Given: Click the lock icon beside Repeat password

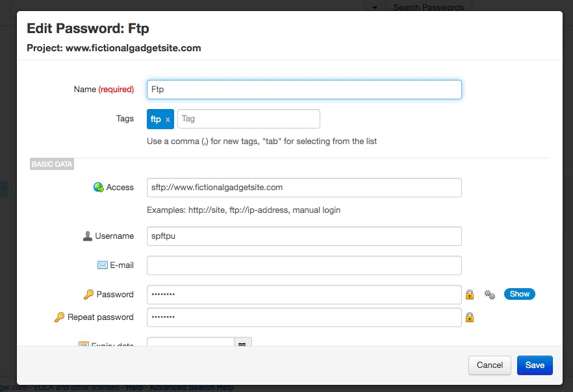Looking at the screenshot, I should (x=469, y=317).
